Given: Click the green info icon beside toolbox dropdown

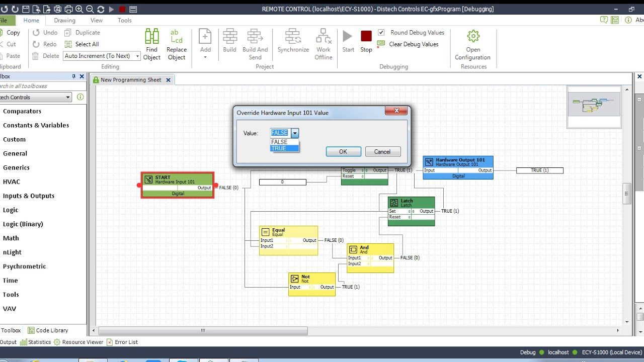Looking at the screenshot, I should 80,97.
